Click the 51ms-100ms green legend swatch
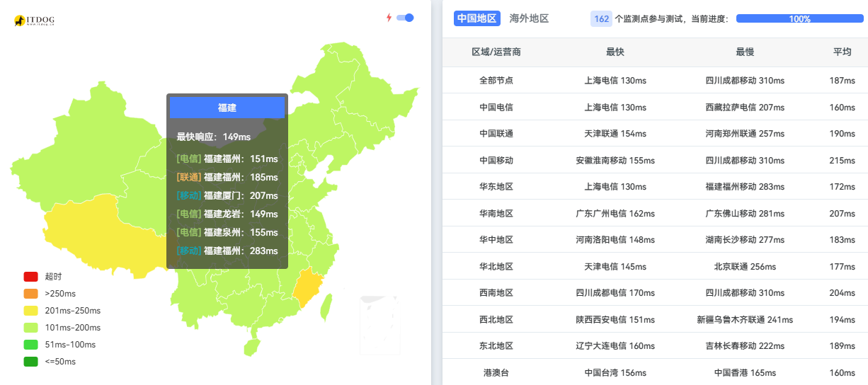 coord(30,345)
